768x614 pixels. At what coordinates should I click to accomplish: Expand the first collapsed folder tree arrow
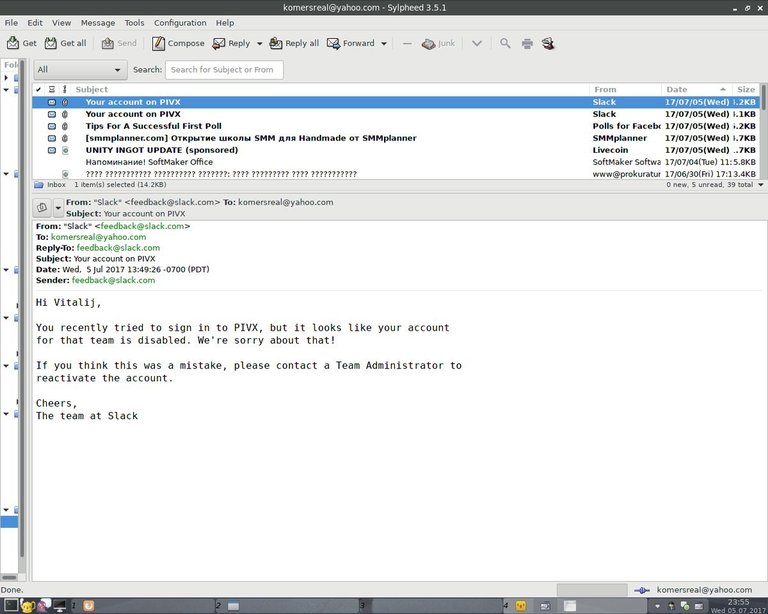6,77
